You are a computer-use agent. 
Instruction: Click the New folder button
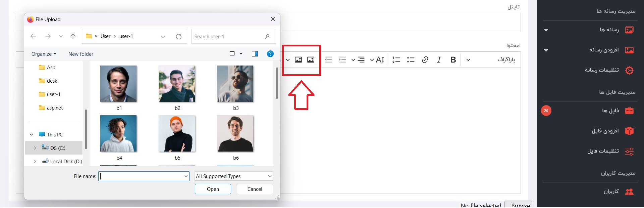pos(81,54)
